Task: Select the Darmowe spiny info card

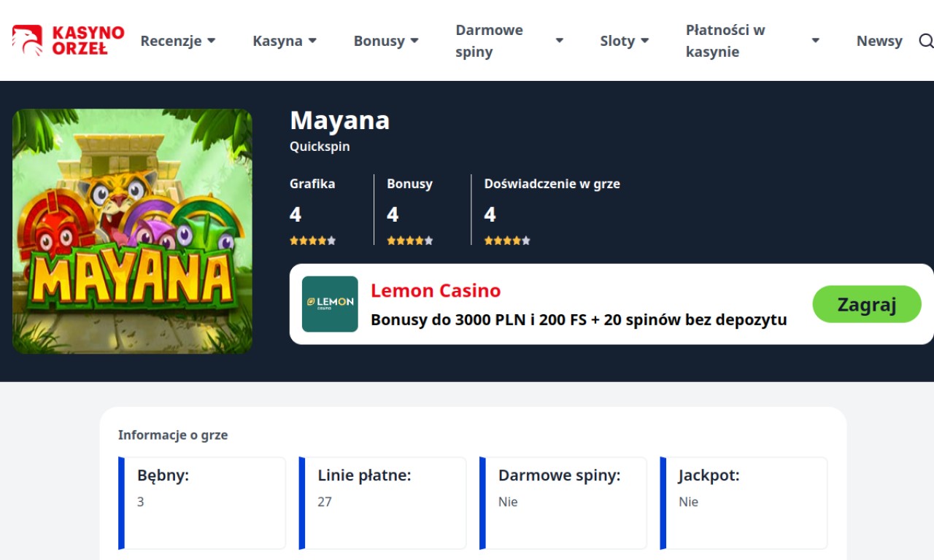Action: coord(563,503)
